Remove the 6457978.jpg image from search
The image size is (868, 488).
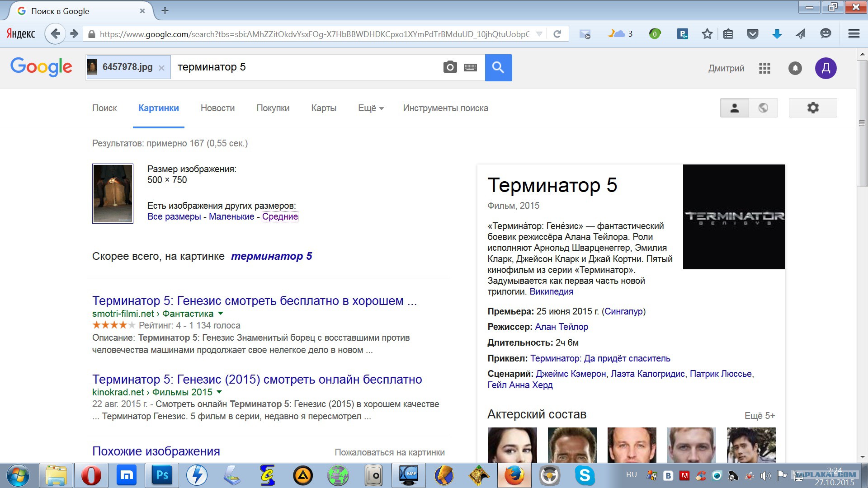coord(161,68)
